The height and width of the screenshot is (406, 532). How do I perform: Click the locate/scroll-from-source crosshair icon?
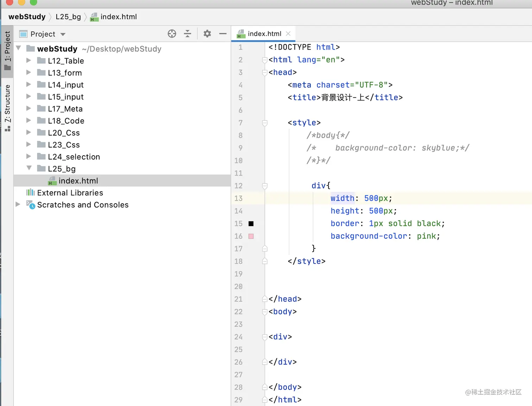point(172,34)
